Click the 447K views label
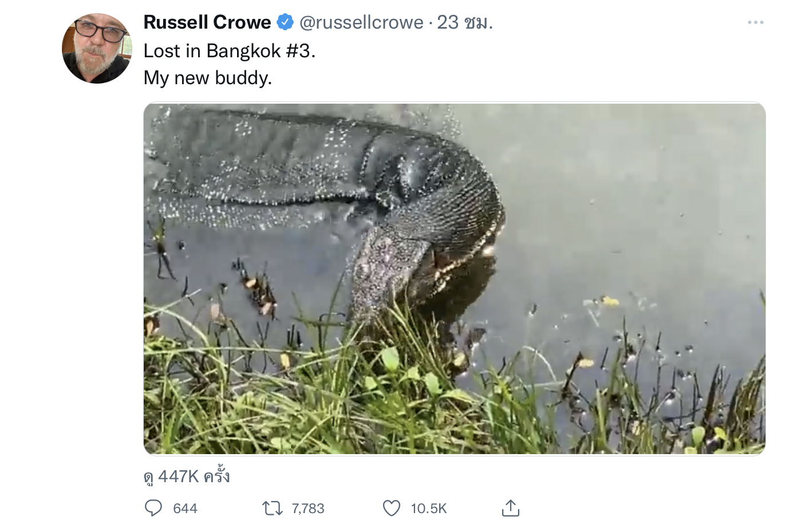This screenshot has width=801, height=532. tap(187, 476)
